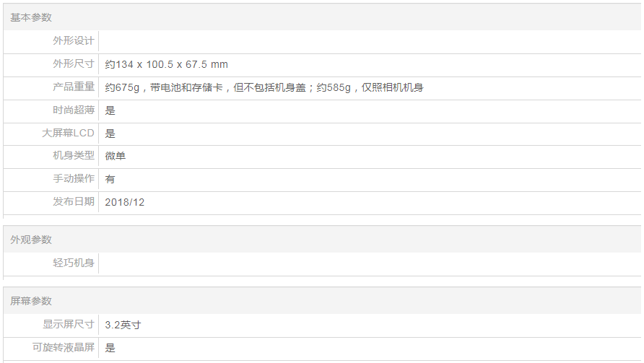Click the 外观参数 section header
Screen dimensions: 644x363
coord(31,240)
